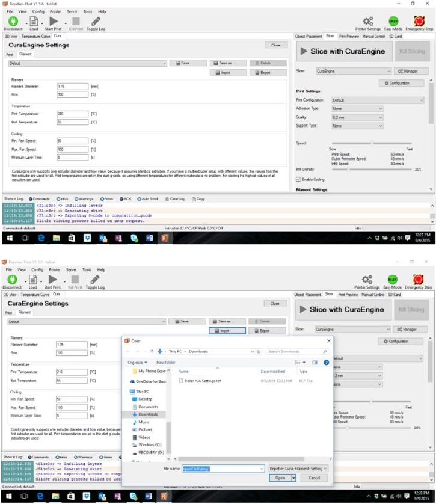This screenshot has height=504, width=436.
Task: Select RECOVERY (D:) drive in Open dialog
Action: pos(151,452)
